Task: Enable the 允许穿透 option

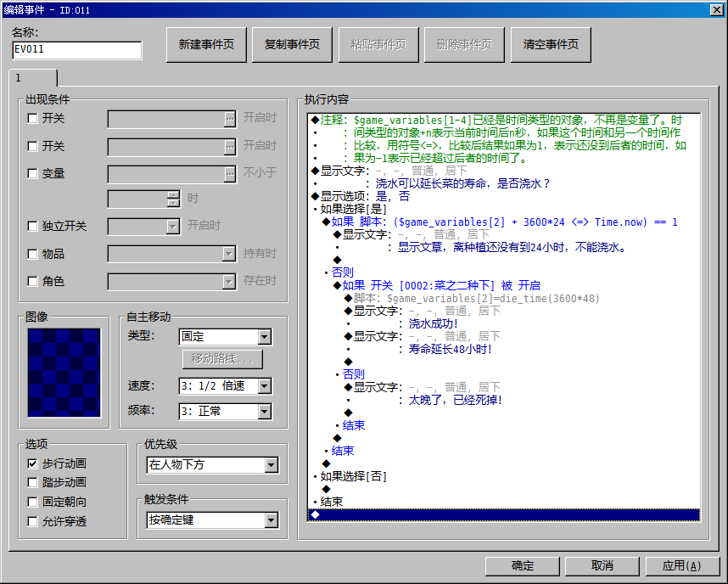Action: (32, 522)
